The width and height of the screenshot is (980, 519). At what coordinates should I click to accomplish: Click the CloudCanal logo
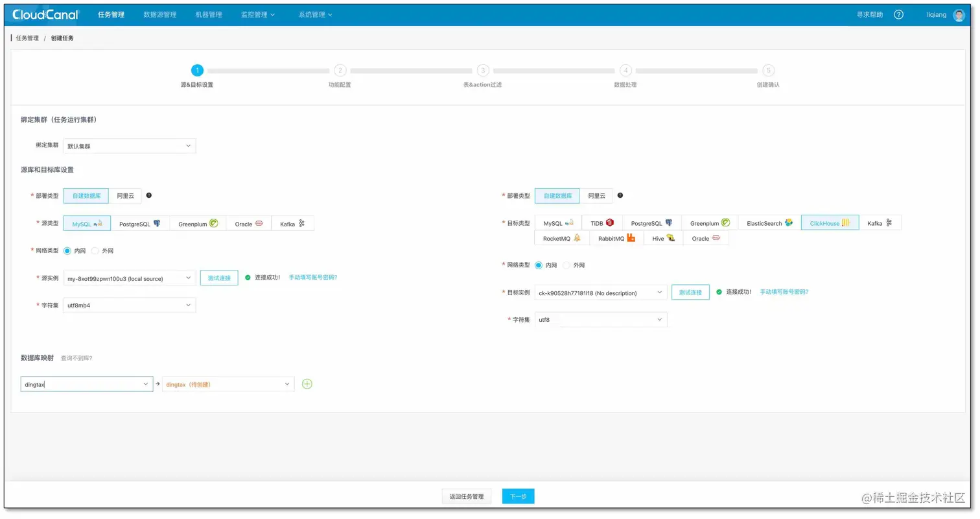45,14
